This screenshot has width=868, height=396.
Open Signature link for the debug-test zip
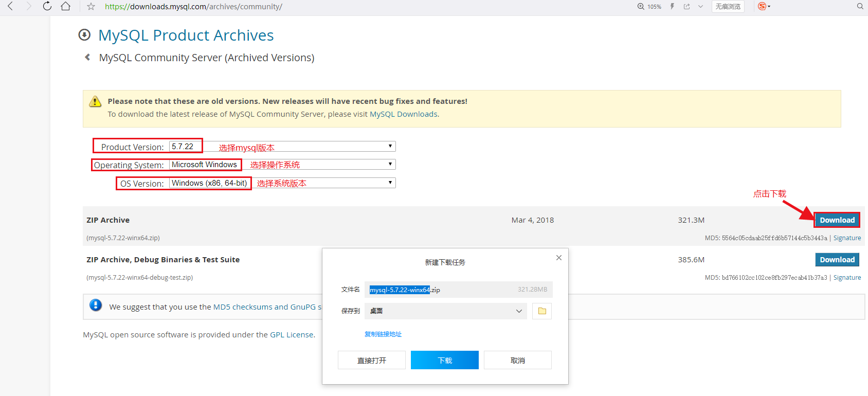[x=847, y=278]
